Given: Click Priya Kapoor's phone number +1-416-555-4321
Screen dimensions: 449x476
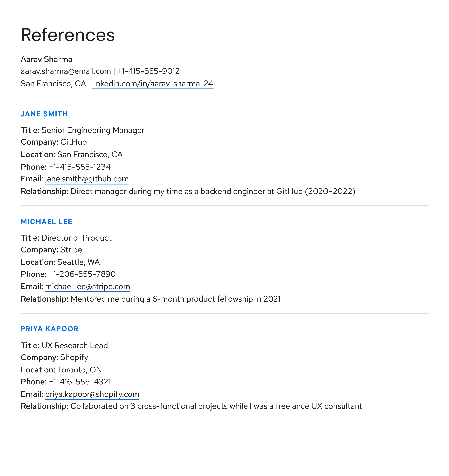Looking at the screenshot, I should [80, 382].
